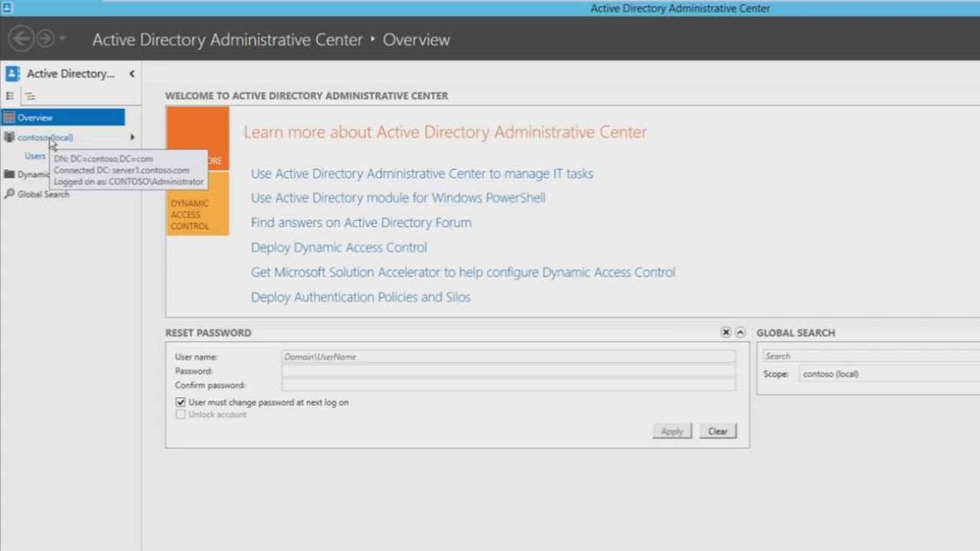Close the Reset Password tile
Viewport: 980px width, 551px height.
(726, 332)
